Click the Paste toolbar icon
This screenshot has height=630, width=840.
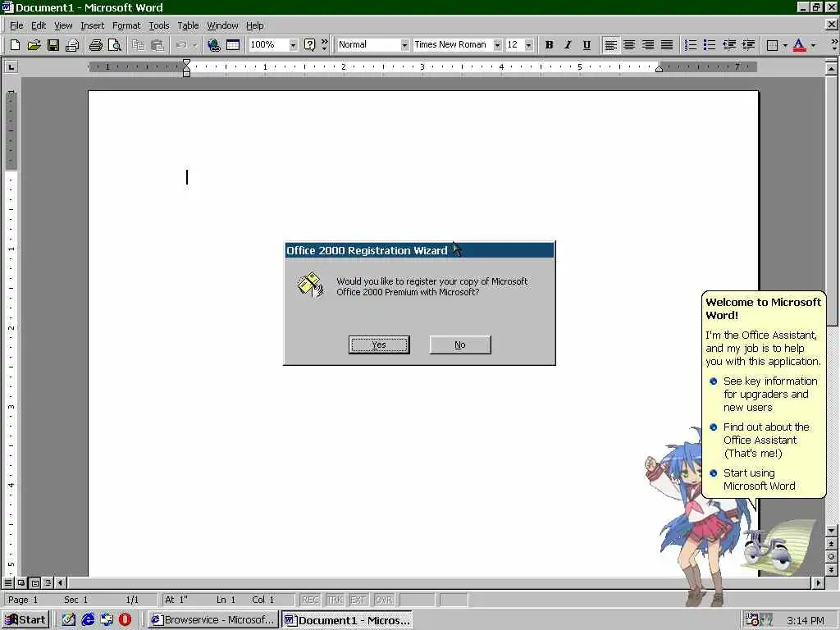(x=157, y=45)
